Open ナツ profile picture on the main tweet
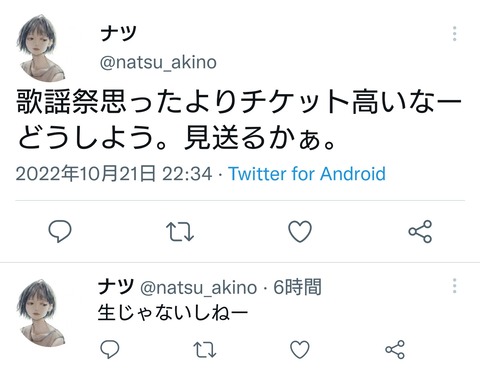Screen dimensions: 480x375 [41, 48]
